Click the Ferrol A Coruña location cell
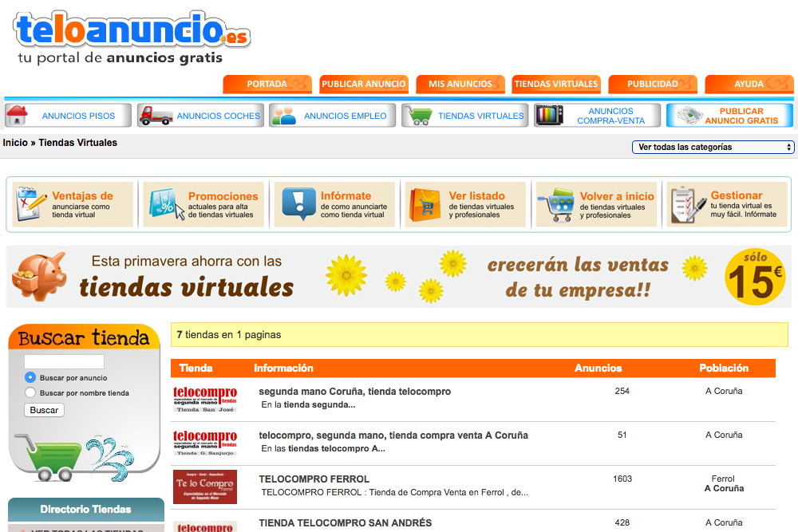The image size is (798, 532). click(724, 483)
